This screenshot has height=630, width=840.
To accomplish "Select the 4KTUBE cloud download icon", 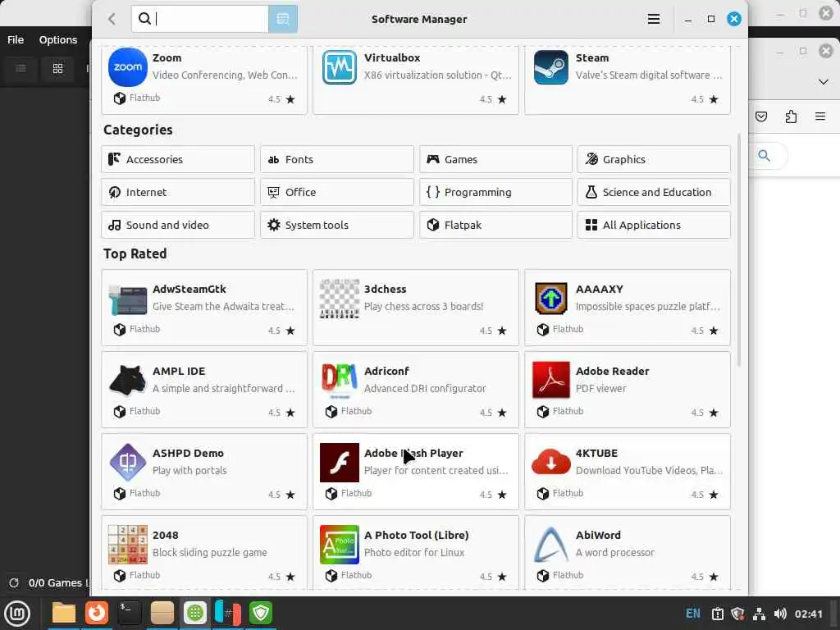I will click(x=550, y=462).
